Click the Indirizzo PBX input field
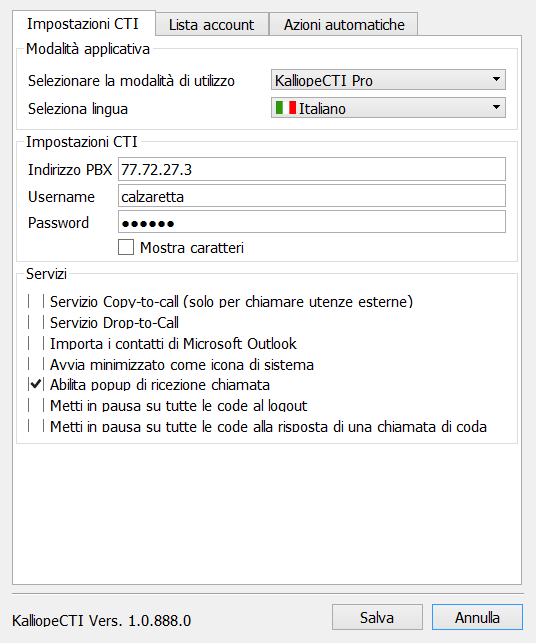 click(312, 169)
